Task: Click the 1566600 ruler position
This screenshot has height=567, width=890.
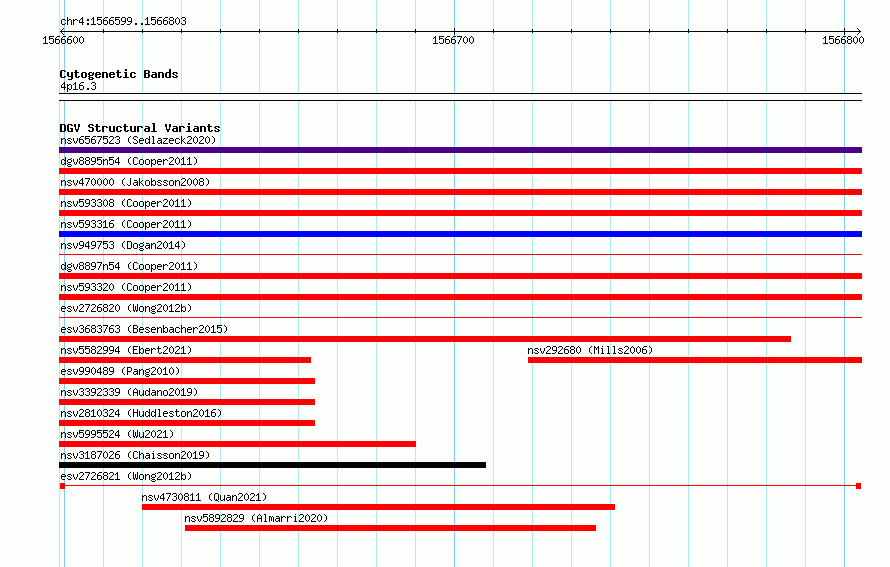Action: click(64, 40)
